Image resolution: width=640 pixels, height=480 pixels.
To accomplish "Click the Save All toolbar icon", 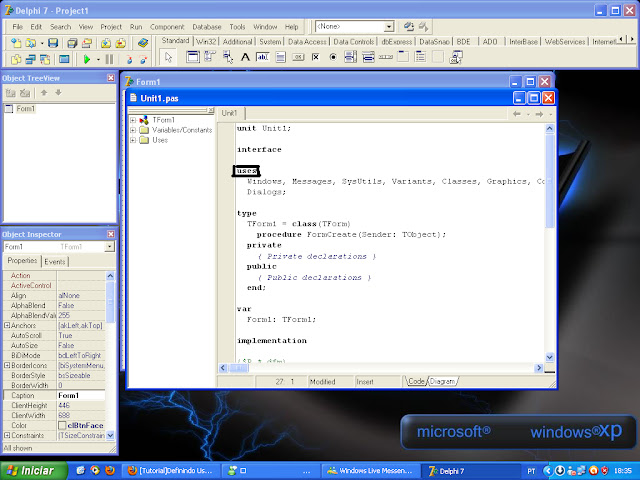I will point(72,43).
